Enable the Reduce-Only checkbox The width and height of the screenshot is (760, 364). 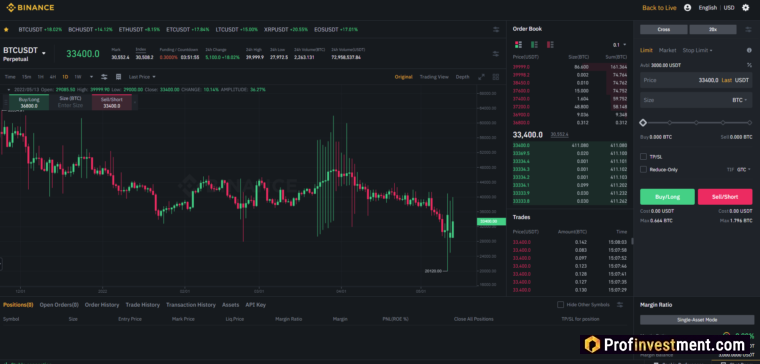643,170
